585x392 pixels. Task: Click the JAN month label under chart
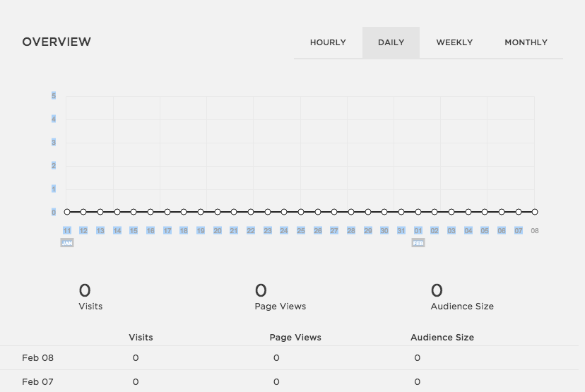[x=67, y=243]
